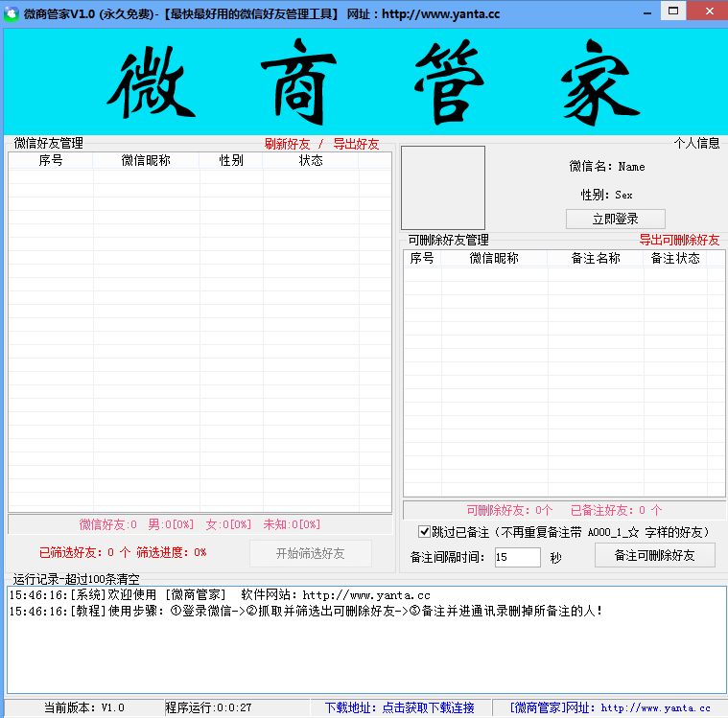Click 备注名称 column header
728x718 pixels.
coord(596,258)
